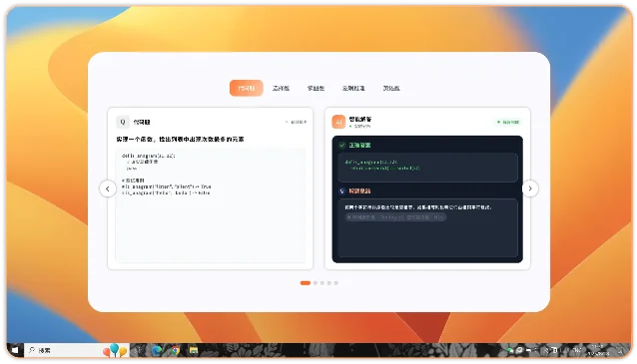Screen dimensions: 637x364
Task: Click the active orange pagination indicator
Action: click(306, 283)
